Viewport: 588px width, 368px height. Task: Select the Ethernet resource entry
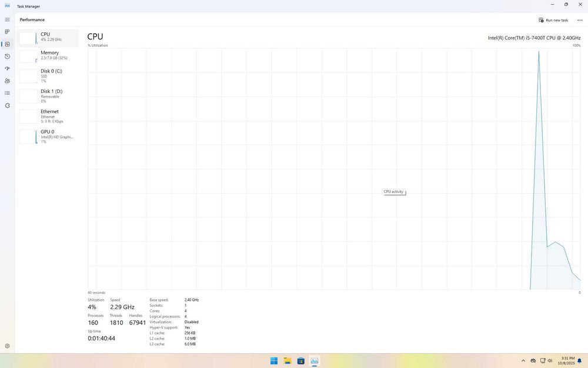(48, 117)
